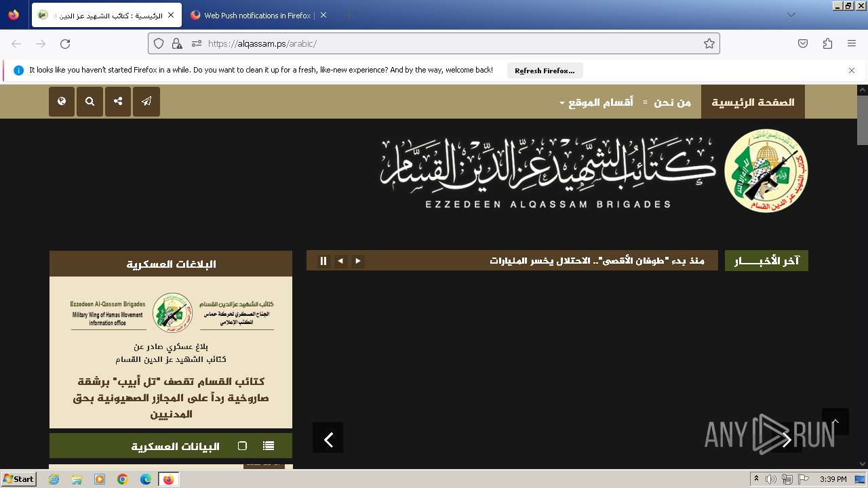Click the round brigade logo emblem

coord(766,170)
